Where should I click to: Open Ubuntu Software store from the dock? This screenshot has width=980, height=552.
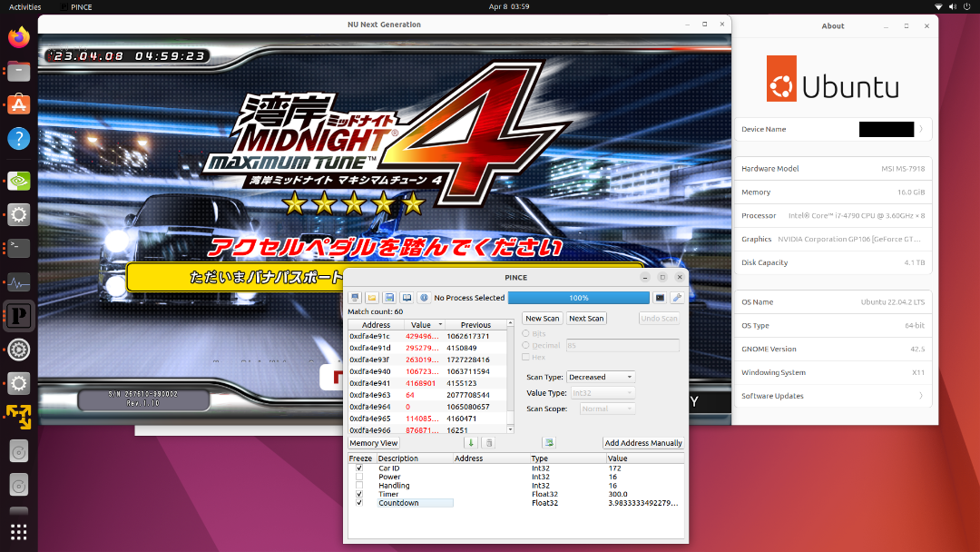click(x=19, y=105)
